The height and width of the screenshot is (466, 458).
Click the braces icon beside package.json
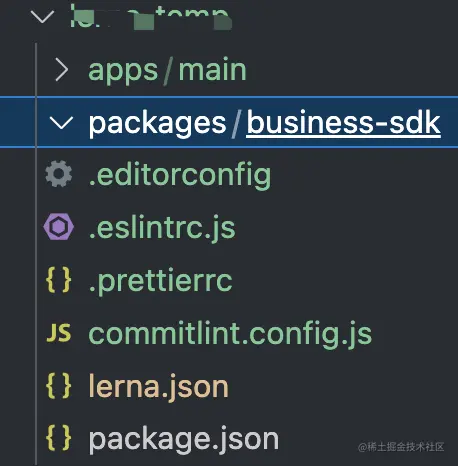click(x=59, y=438)
